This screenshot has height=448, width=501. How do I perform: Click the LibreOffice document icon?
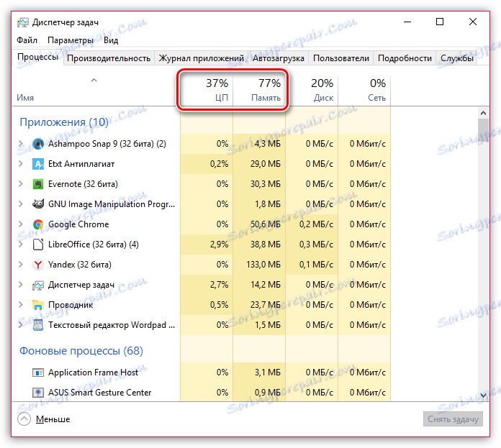(x=38, y=244)
